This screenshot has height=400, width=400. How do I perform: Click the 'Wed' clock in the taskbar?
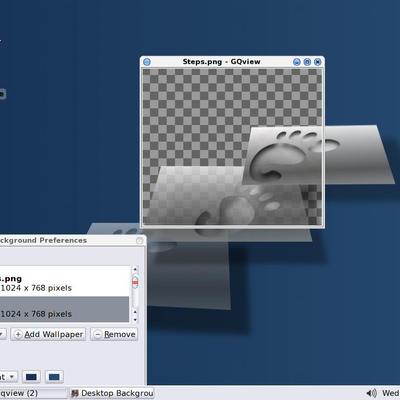pos(391,393)
